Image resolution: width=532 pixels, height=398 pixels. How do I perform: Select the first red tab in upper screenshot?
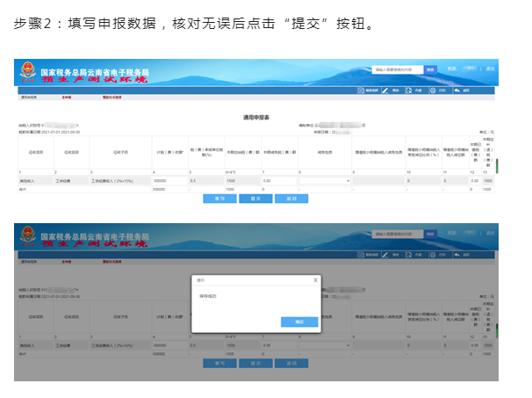tap(67, 98)
